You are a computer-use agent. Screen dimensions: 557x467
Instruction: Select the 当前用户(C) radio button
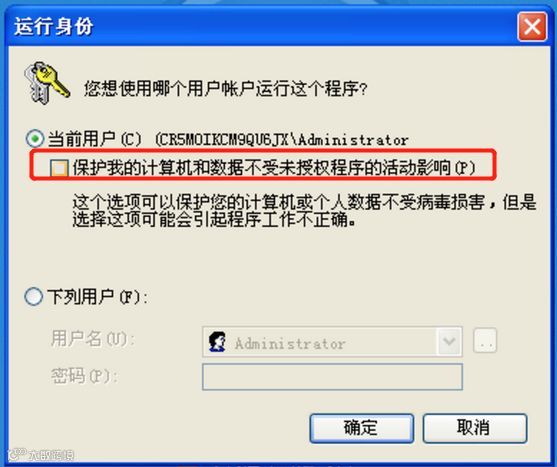(x=34, y=139)
